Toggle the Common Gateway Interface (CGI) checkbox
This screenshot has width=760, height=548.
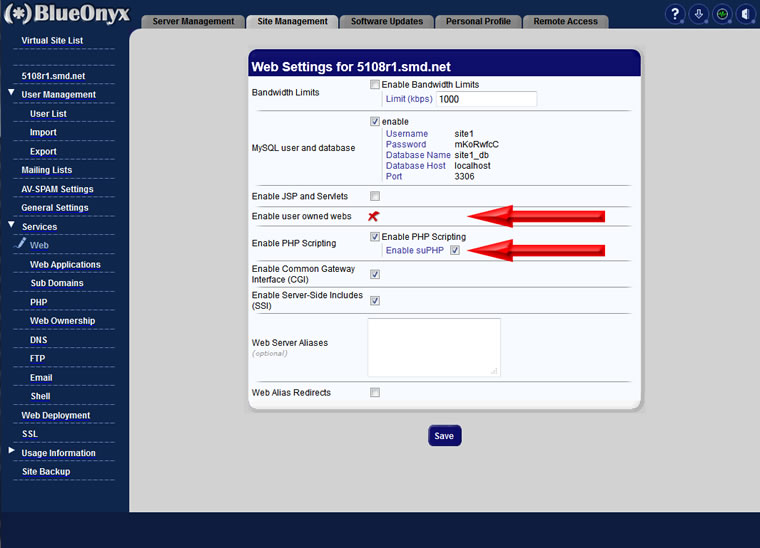tap(375, 274)
